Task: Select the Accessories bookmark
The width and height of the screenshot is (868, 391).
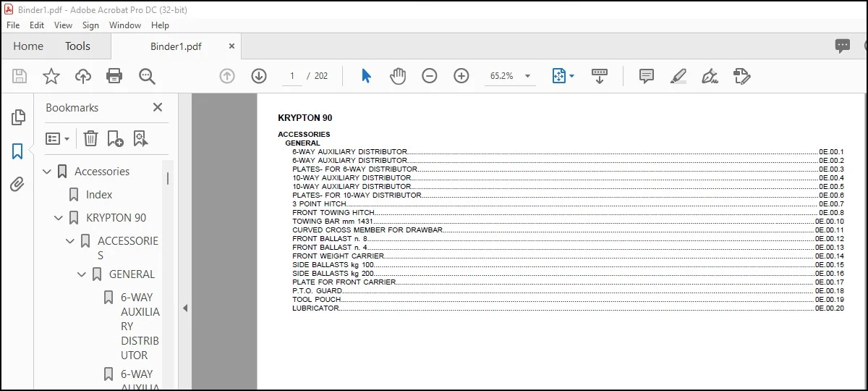Action: point(102,172)
